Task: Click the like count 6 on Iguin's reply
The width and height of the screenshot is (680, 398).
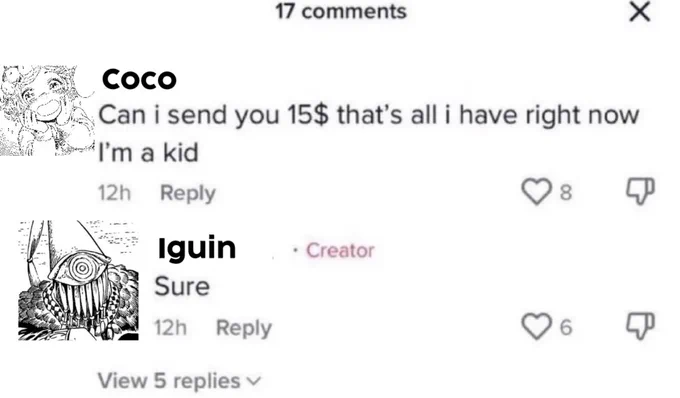Action: coord(566,327)
